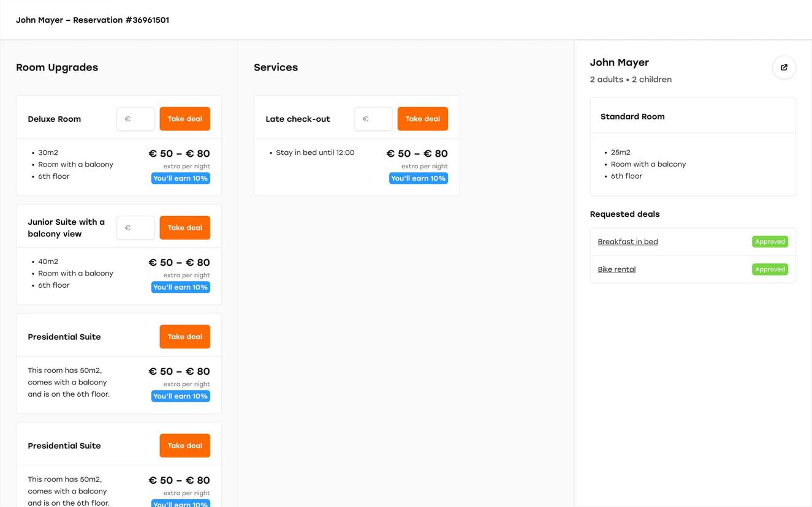
Task: Open the Breakfast in bed link
Action: pos(628,242)
